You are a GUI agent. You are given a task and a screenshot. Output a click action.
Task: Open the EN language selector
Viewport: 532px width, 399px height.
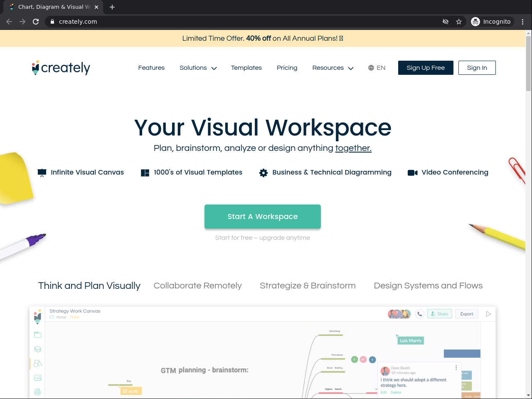pos(377,68)
